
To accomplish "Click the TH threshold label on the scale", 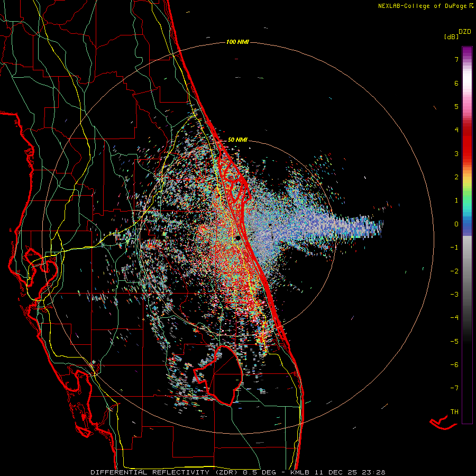I will pos(454,411).
